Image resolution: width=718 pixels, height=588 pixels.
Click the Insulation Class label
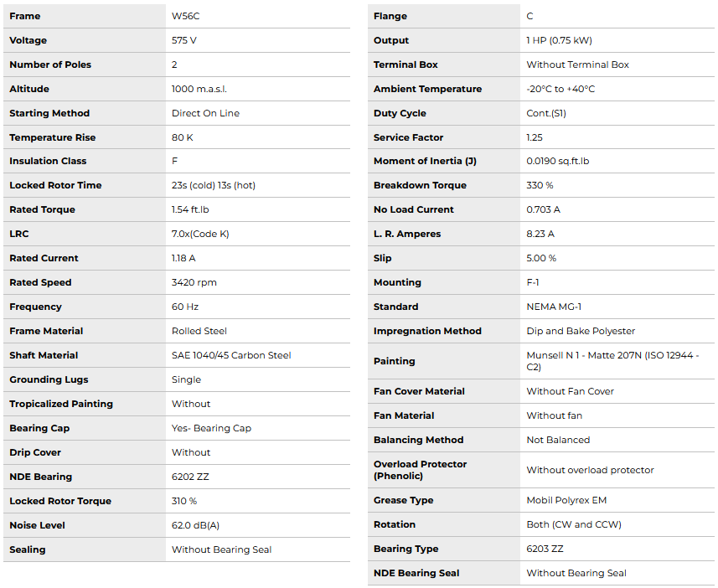(x=48, y=161)
